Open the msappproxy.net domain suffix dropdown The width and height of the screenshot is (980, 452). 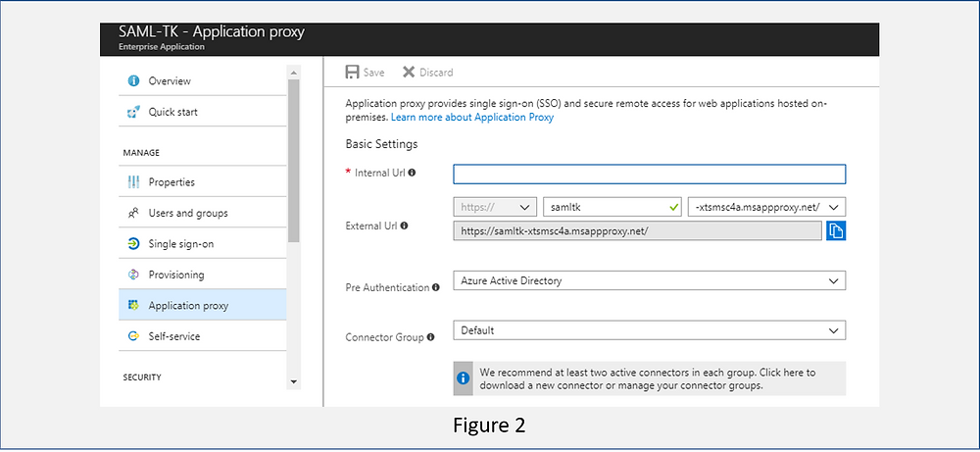click(x=766, y=207)
